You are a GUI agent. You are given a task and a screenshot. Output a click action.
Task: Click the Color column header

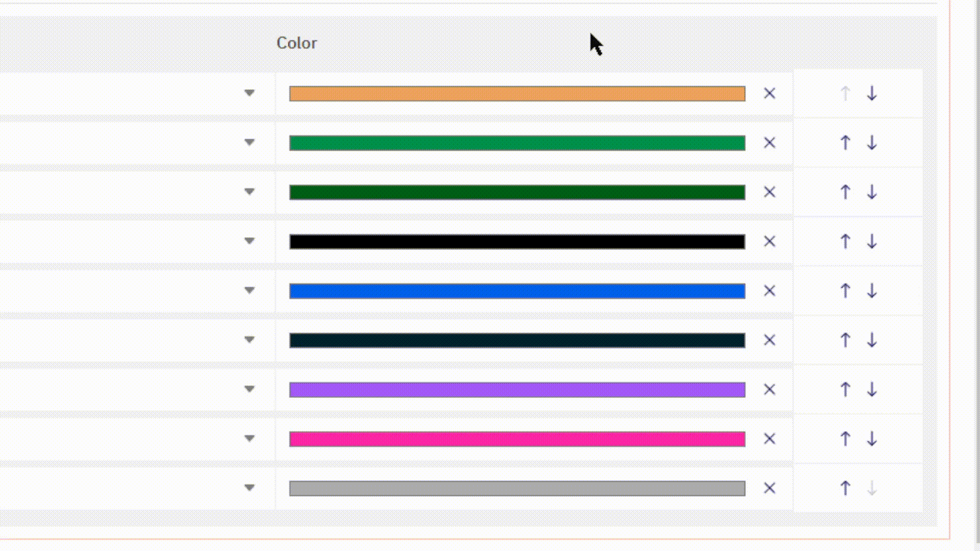[x=297, y=43]
